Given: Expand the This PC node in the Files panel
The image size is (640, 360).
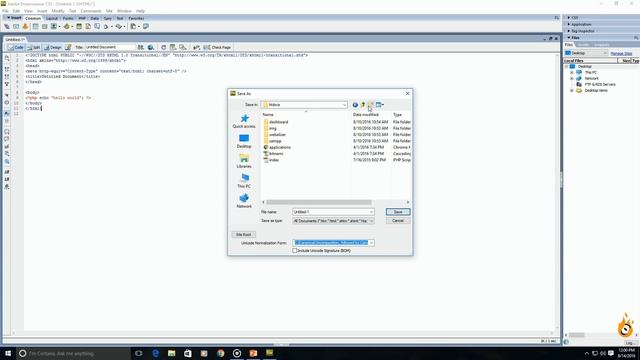Looking at the screenshot, I should coord(572,72).
